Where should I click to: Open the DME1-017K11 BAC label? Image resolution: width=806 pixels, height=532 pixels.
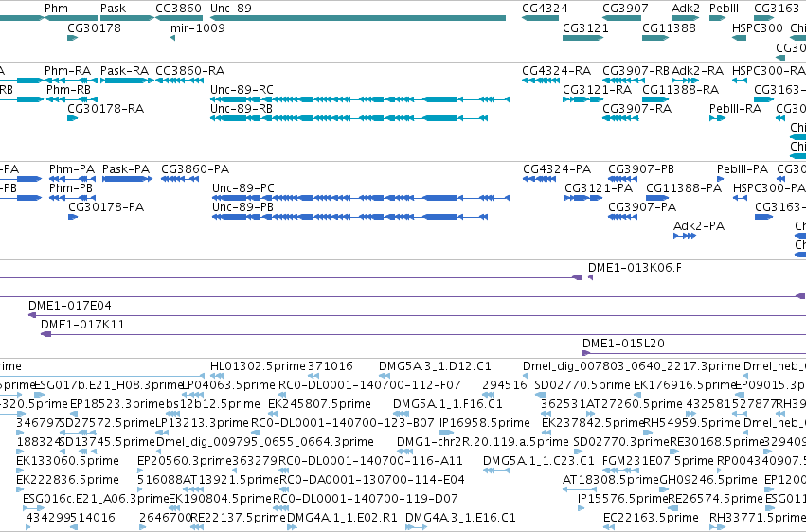click(x=82, y=325)
